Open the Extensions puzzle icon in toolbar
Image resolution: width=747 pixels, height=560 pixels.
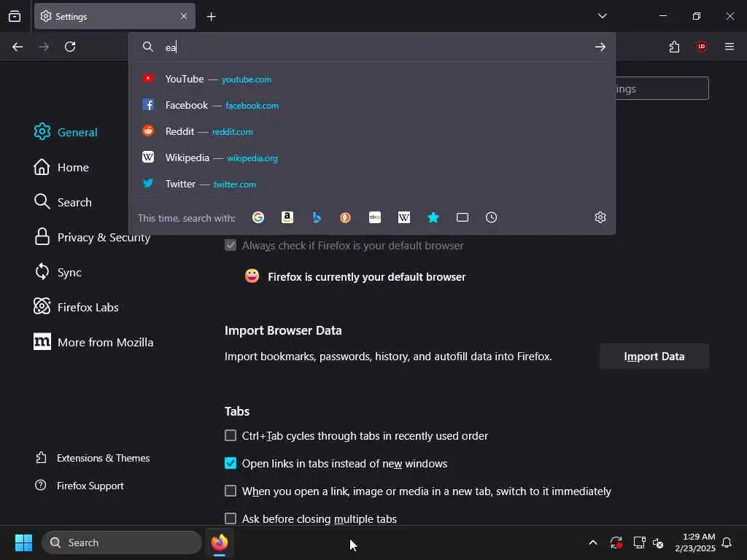(x=674, y=47)
